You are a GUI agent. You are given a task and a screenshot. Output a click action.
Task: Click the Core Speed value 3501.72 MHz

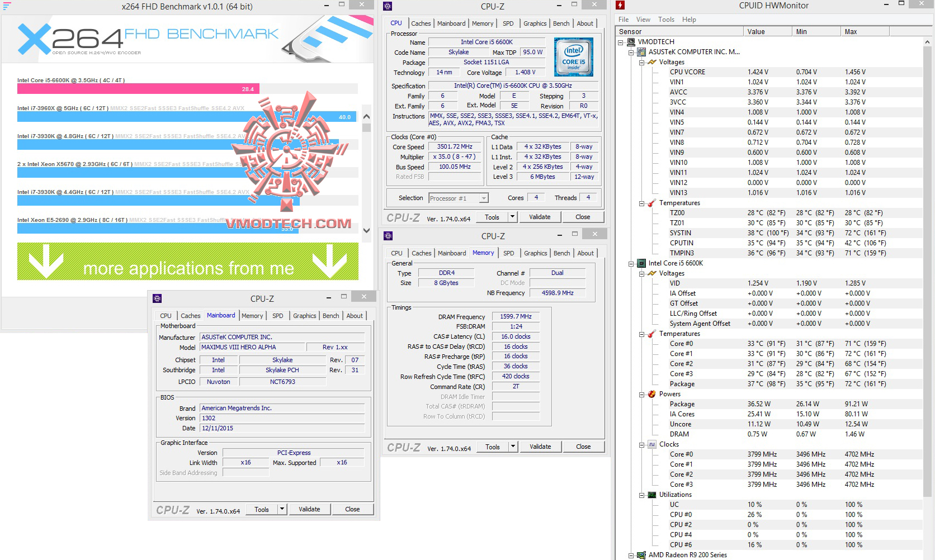455,147
